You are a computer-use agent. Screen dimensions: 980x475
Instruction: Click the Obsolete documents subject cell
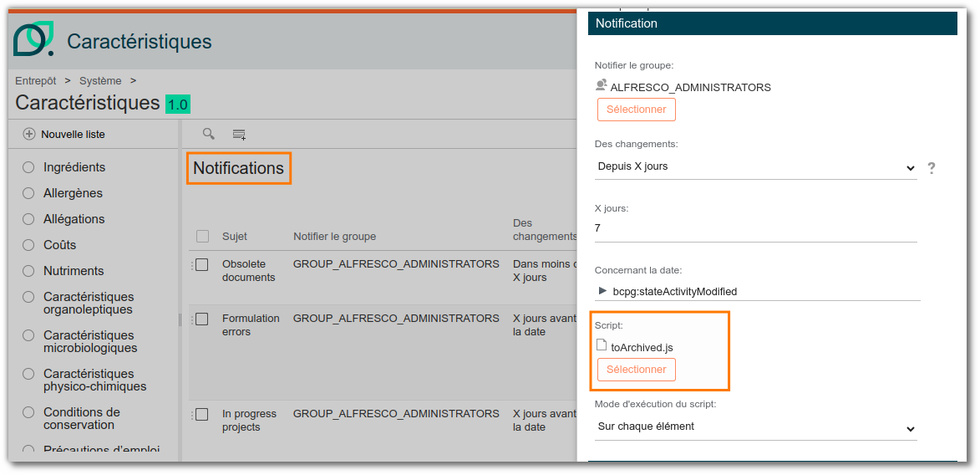tap(249, 270)
